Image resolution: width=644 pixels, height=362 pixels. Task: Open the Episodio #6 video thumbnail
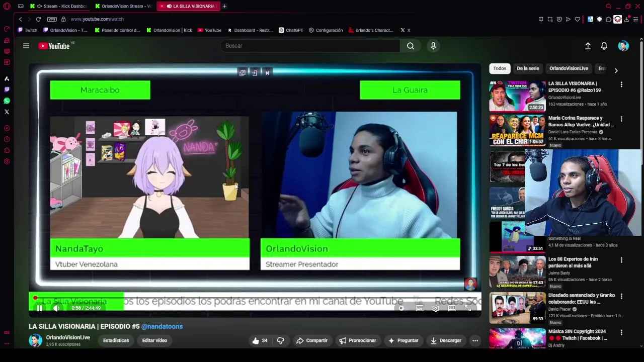(x=517, y=96)
